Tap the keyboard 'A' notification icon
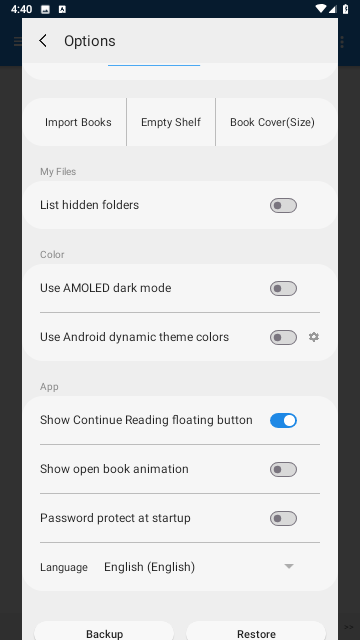This screenshot has width=360, height=640. click(x=62, y=9)
